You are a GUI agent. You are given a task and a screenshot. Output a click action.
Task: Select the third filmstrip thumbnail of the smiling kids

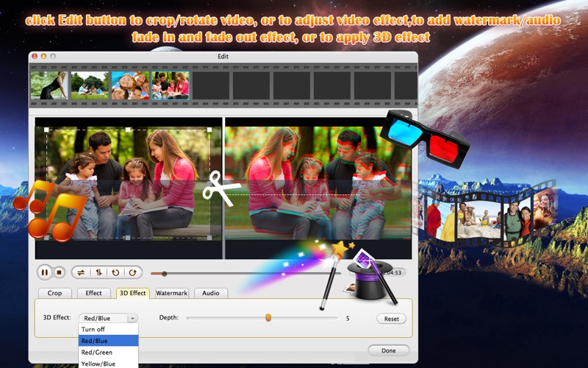tap(130, 85)
